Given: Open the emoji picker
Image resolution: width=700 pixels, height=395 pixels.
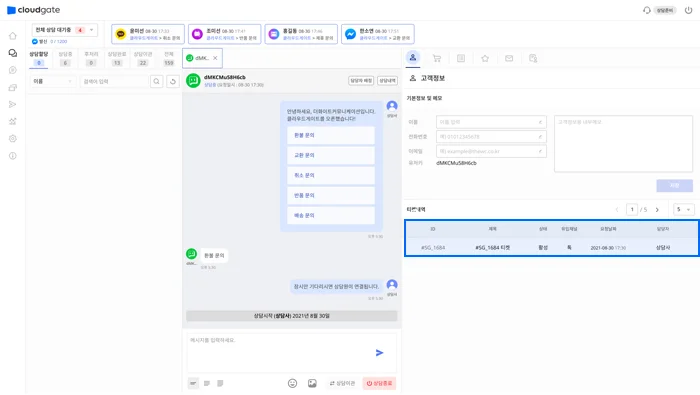Looking at the screenshot, I should click(x=292, y=383).
